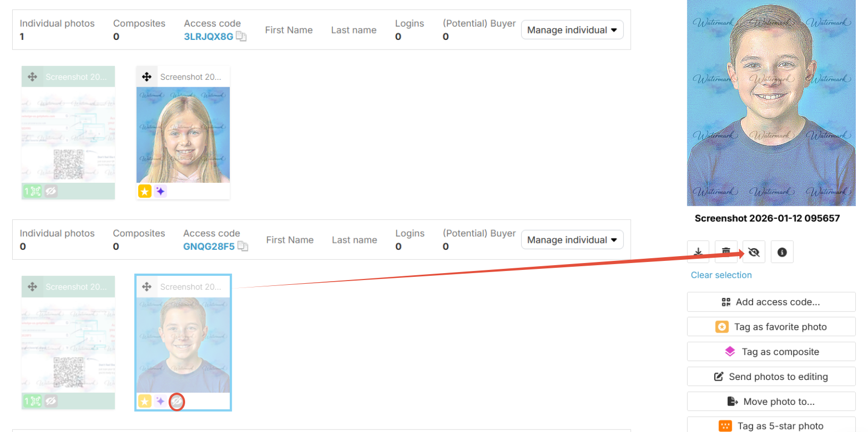Image resolution: width=868 pixels, height=432 pixels.
Task: Click Last name field in GNQG28F5 row
Action: (354, 240)
